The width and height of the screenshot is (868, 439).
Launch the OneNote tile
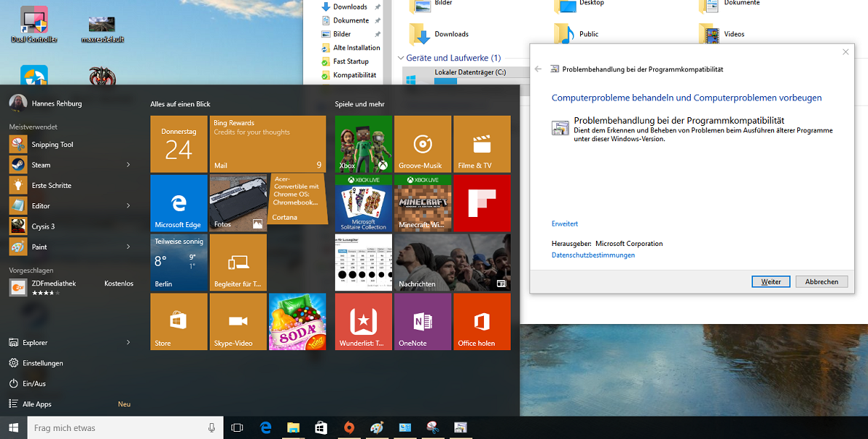click(422, 322)
